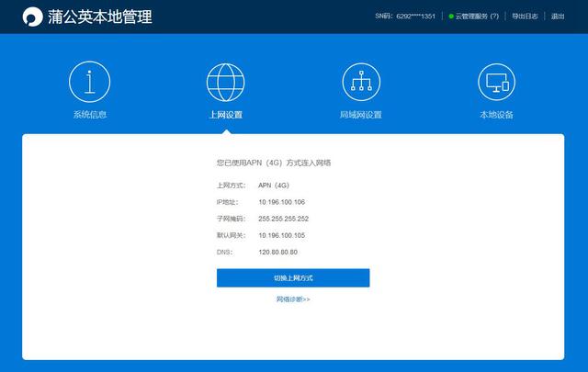The height and width of the screenshot is (372, 588).
Task: Click the subnet mask 255.255.255.252
Action: [284, 219]
